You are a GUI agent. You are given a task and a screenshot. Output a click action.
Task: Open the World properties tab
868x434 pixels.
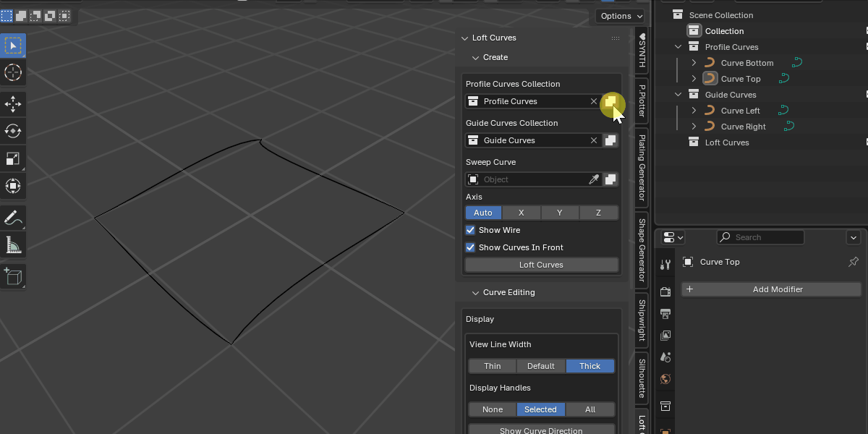pyautogui.click(x=665, y=378)
